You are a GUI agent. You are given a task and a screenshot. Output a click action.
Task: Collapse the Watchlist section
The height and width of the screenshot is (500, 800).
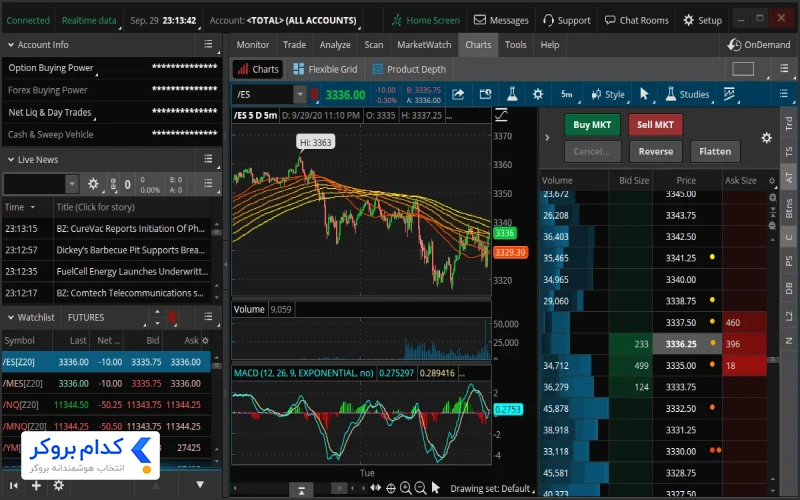pos(11,317)
